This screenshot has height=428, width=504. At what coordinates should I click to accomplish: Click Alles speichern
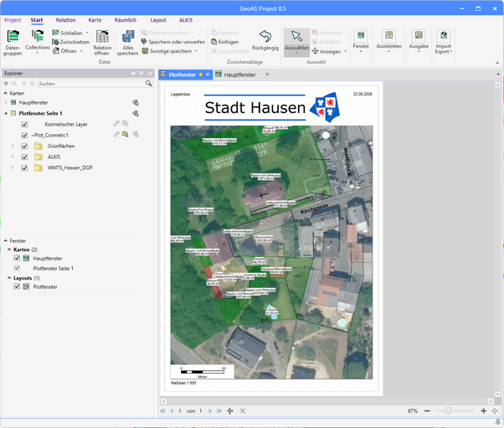tap(127, 43)
